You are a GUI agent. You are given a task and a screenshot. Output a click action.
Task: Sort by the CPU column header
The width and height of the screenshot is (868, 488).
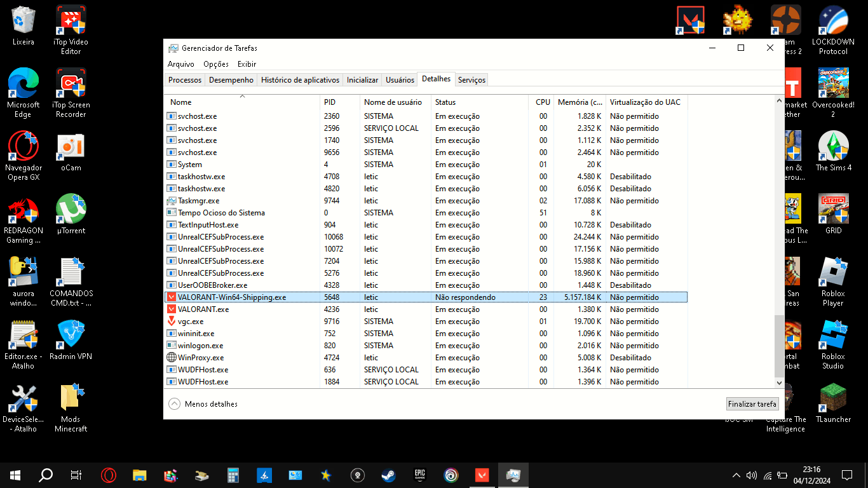(x=541, y=102)
